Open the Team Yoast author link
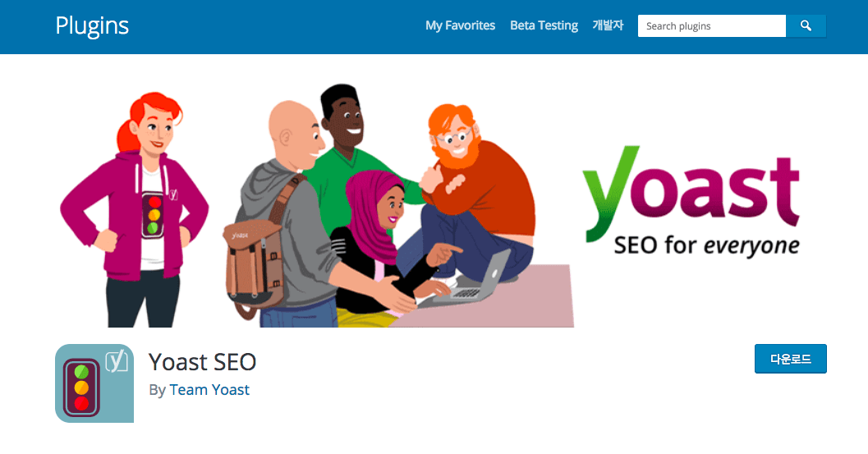868x454 pixels. tap(209, 390)
